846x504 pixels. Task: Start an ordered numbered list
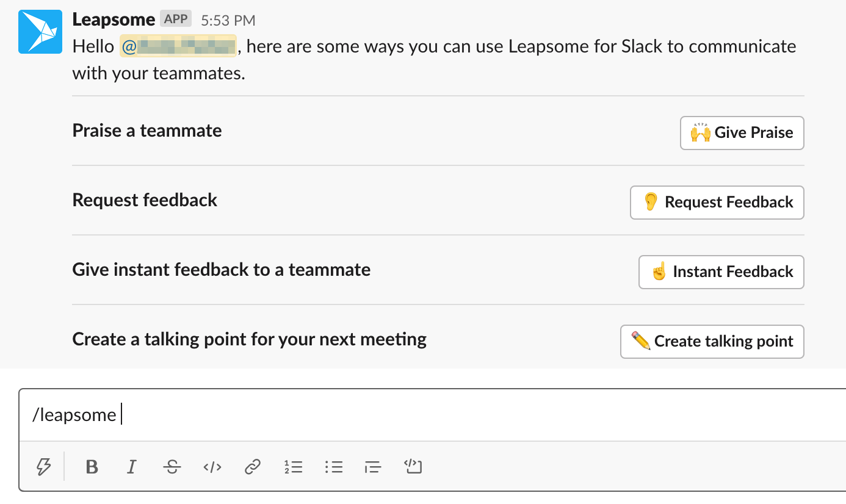coord(294,467)
